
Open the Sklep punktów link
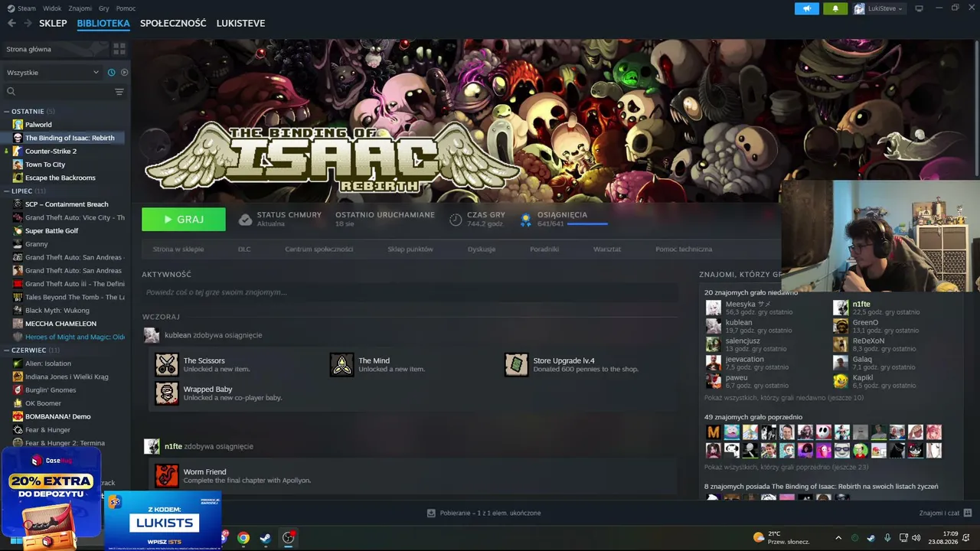(410, 249)
